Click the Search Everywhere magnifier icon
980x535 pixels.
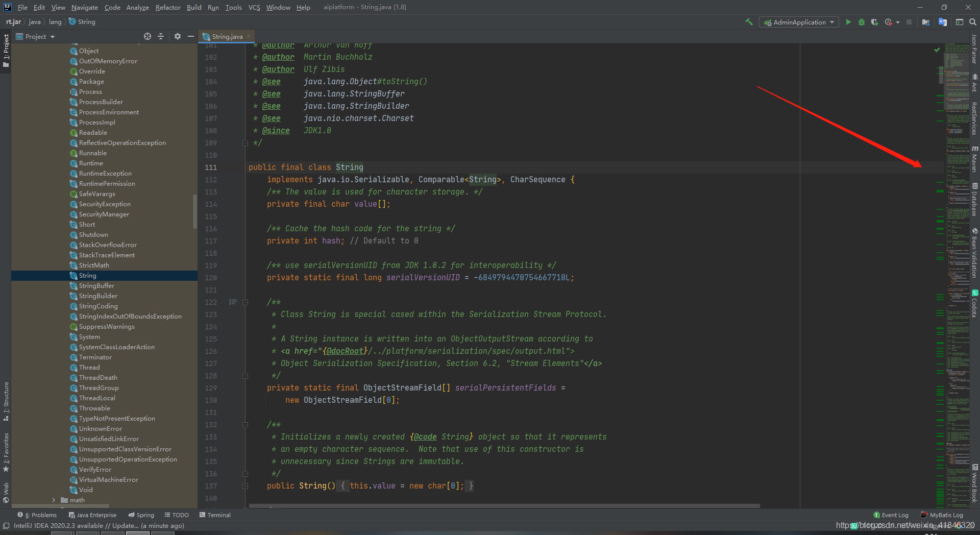(973, 22)
